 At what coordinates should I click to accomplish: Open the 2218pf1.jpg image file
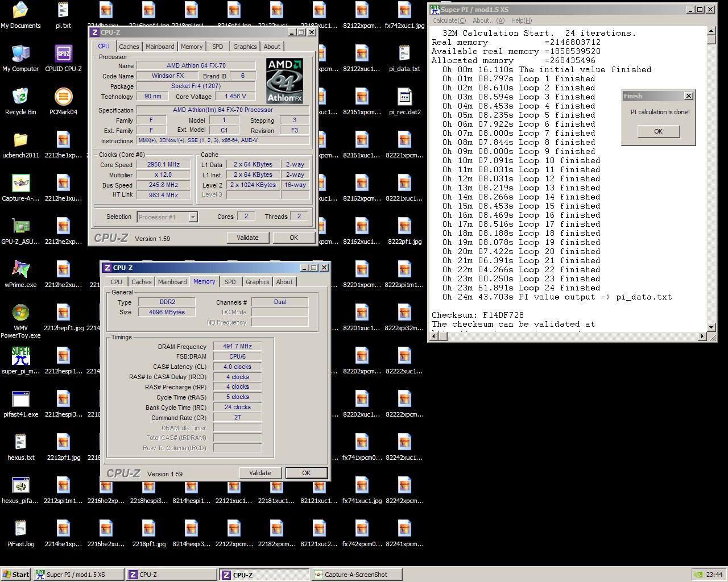[x=148, y=534]
